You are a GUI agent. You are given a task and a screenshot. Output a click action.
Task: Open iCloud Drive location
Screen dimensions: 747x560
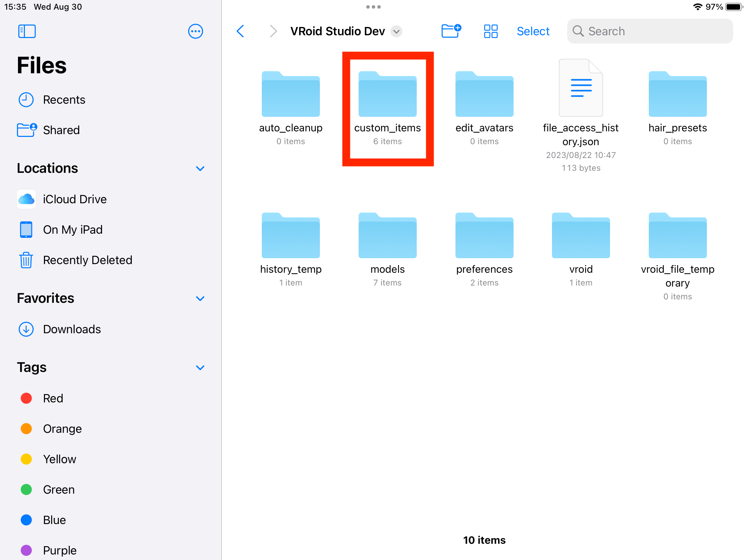tap(111, 199)
